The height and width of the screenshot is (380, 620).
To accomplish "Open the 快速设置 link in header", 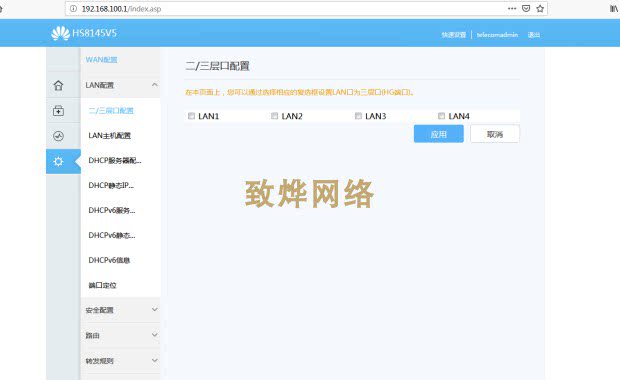I will click(x=454, y=35).
